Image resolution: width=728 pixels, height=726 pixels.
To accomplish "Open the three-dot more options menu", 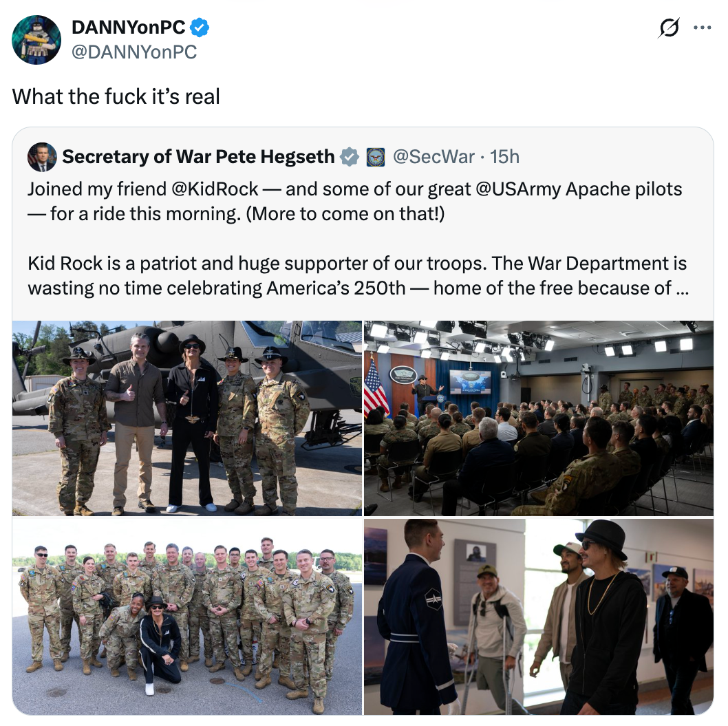I will pyautogui.click(x=703, y=28).
